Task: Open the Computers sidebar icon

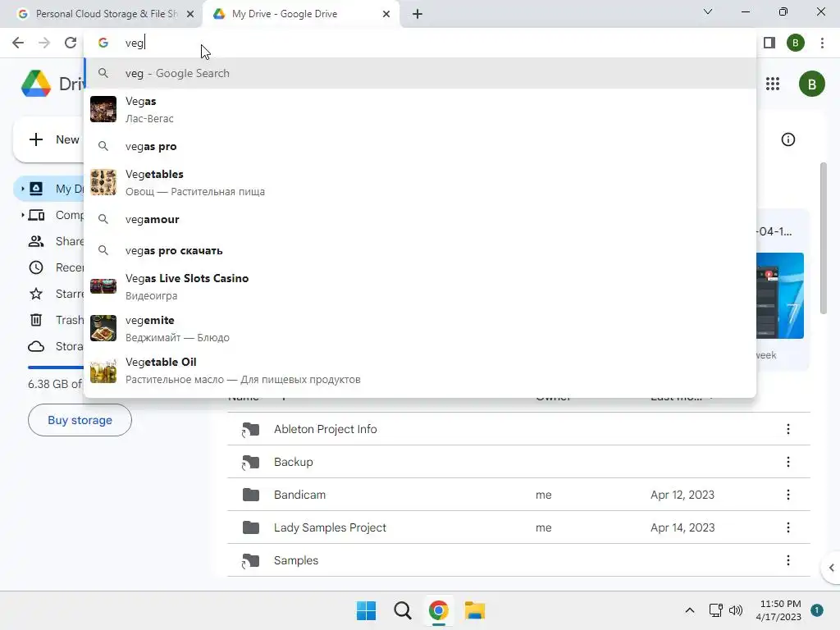Action: pos(36,215)
